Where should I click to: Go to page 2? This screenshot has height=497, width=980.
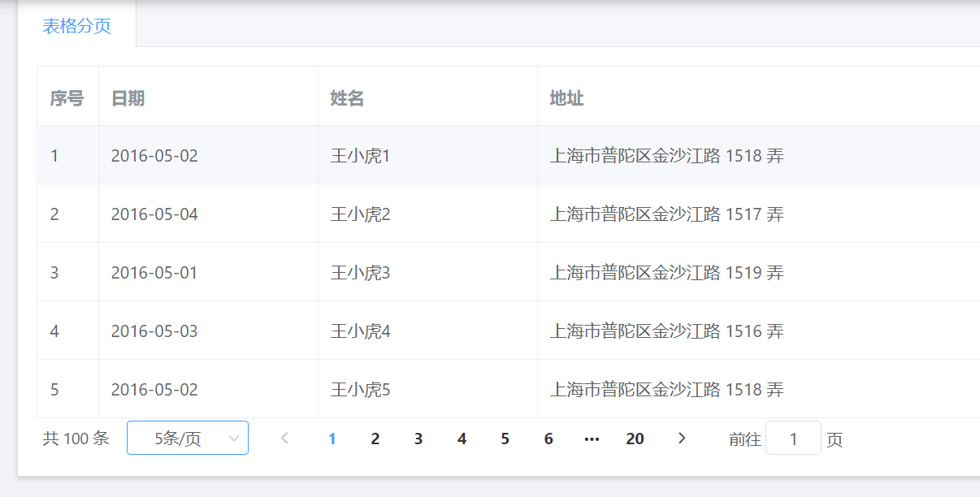tap(375, 439)
